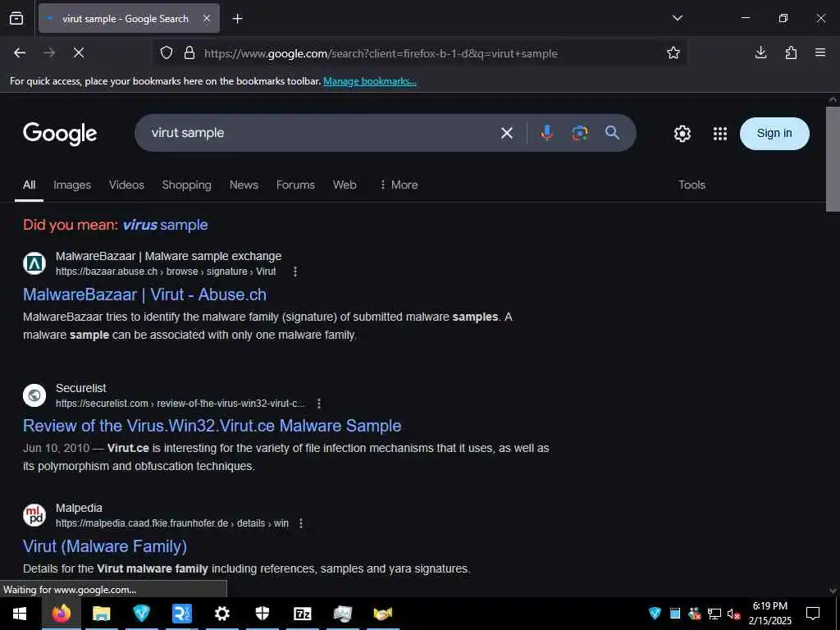Search by image with Google Lens
840x630 pixels.
579,133
